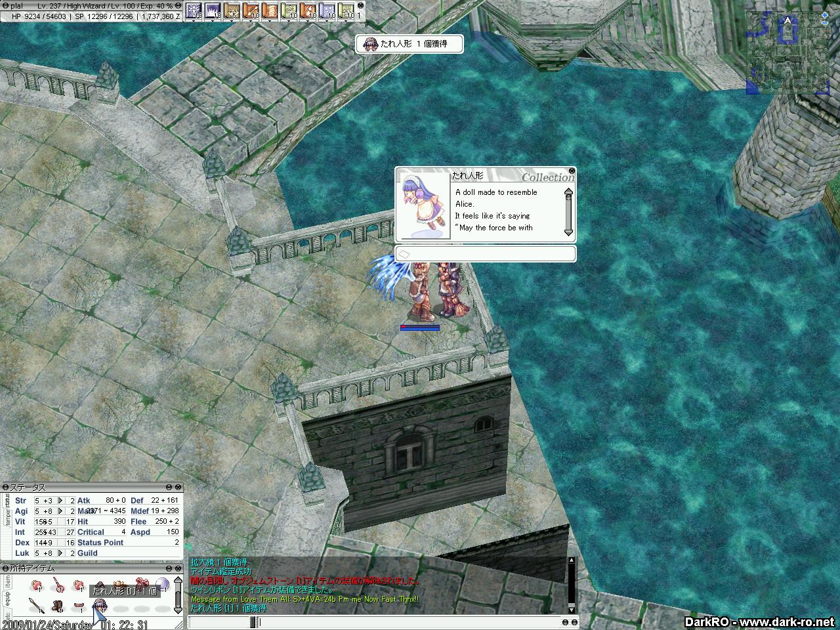
Task: Raise the Agi stat with its arrow
Action: pos(60,511)
